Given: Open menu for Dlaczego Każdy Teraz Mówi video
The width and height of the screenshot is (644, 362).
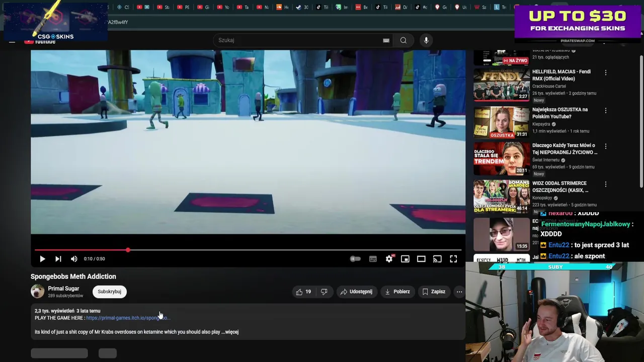Looking at the screenshot, I should click(x=606, y=146).
